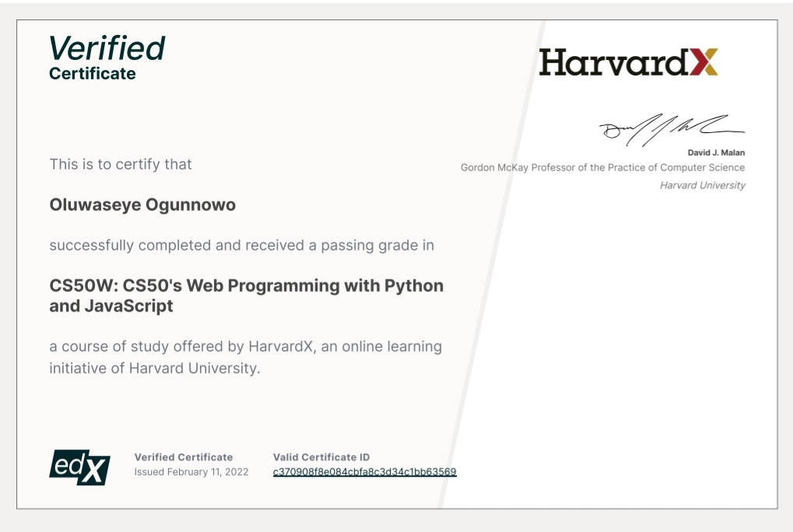Click italic 'Harvard University' under the signature
Image resolution: width=793 pixels, height=532 pixels.
tap(702, 185)
